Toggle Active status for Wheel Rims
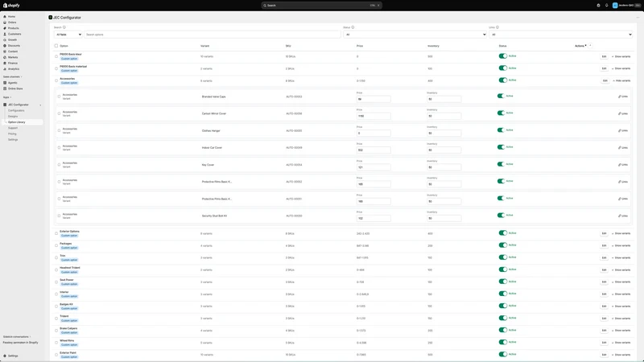 point(502,343)
